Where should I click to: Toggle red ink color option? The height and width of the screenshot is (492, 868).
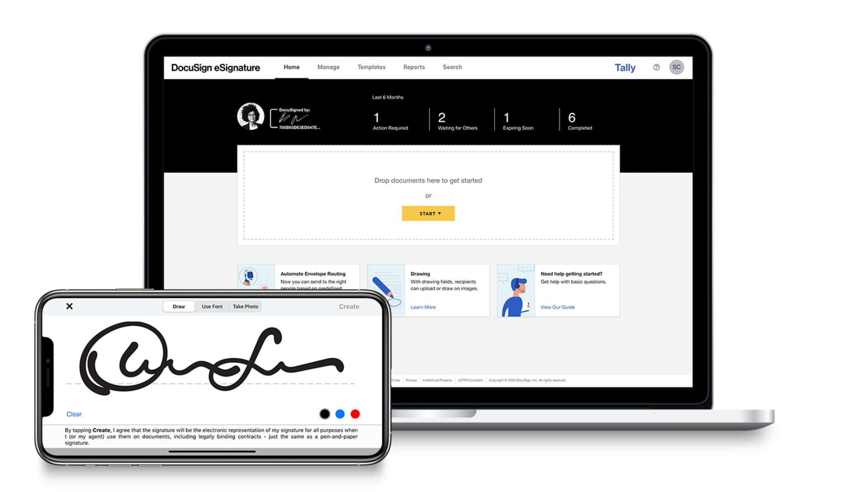tap(356, 414)
